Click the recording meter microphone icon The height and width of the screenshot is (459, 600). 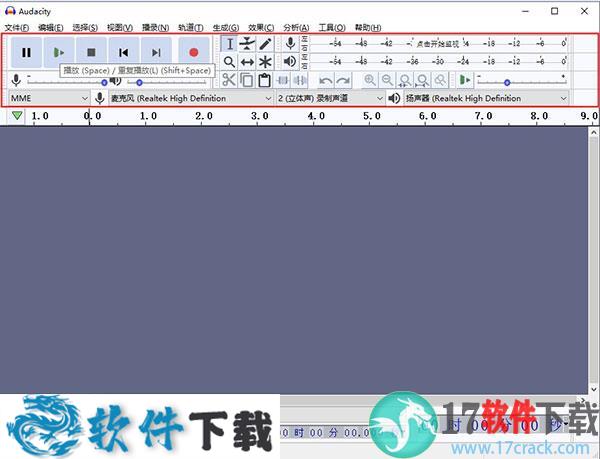(290, 44)
